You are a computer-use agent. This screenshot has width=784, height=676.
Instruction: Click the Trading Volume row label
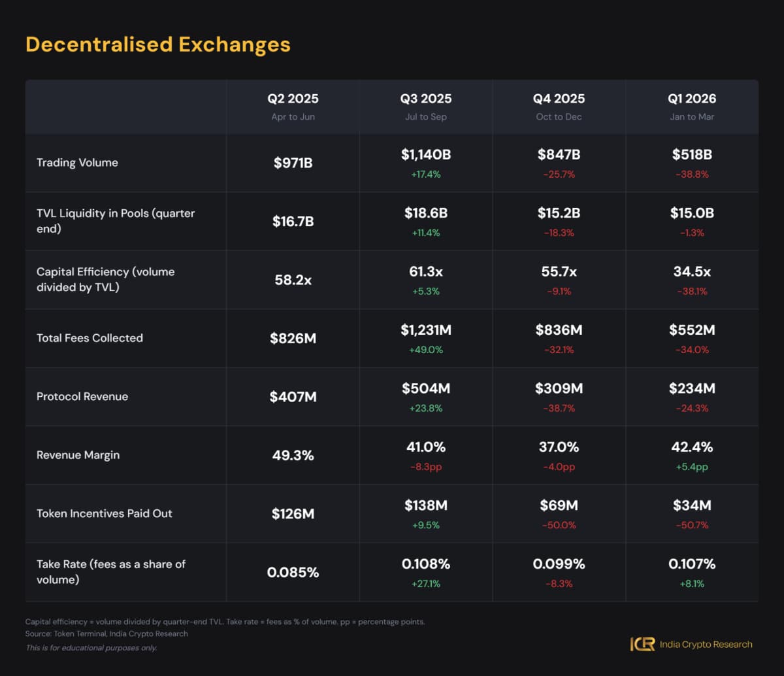tap(77, 163)
